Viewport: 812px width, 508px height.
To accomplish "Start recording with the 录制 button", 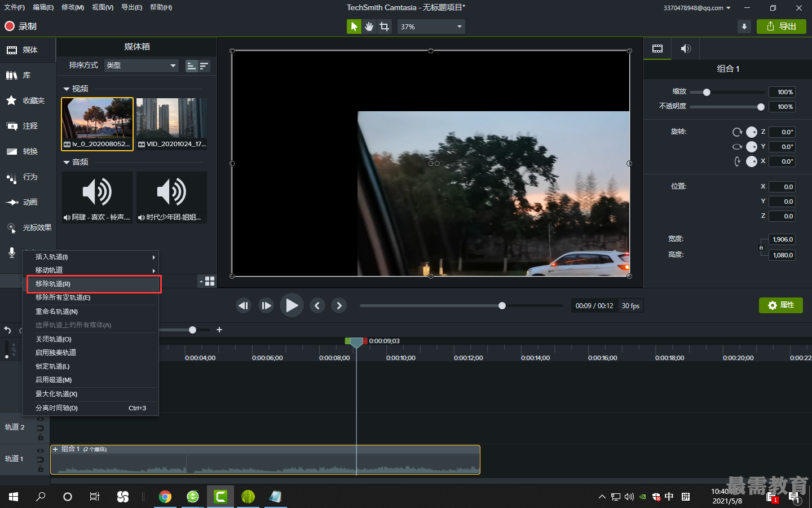I will pos(21,26).
